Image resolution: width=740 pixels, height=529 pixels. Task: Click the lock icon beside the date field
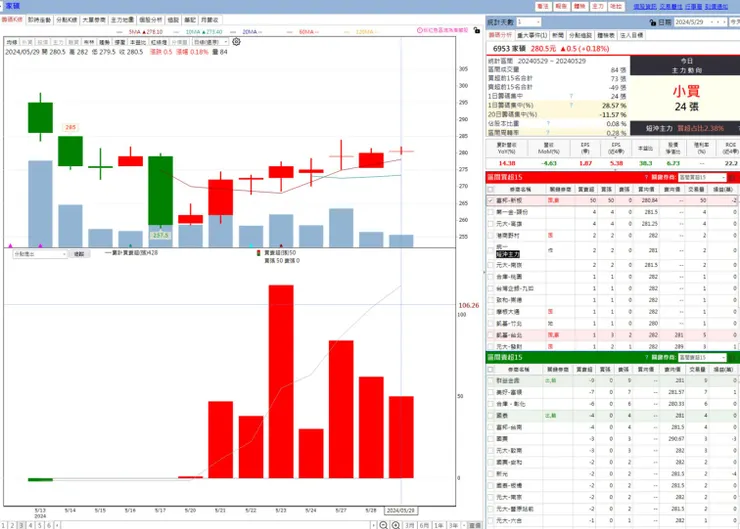coord(653,22)
